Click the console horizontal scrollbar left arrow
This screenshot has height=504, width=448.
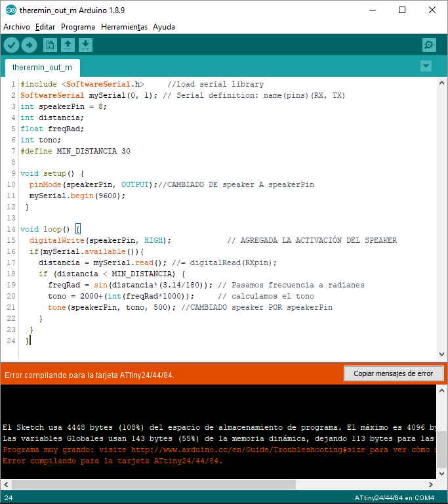(6, 484)
